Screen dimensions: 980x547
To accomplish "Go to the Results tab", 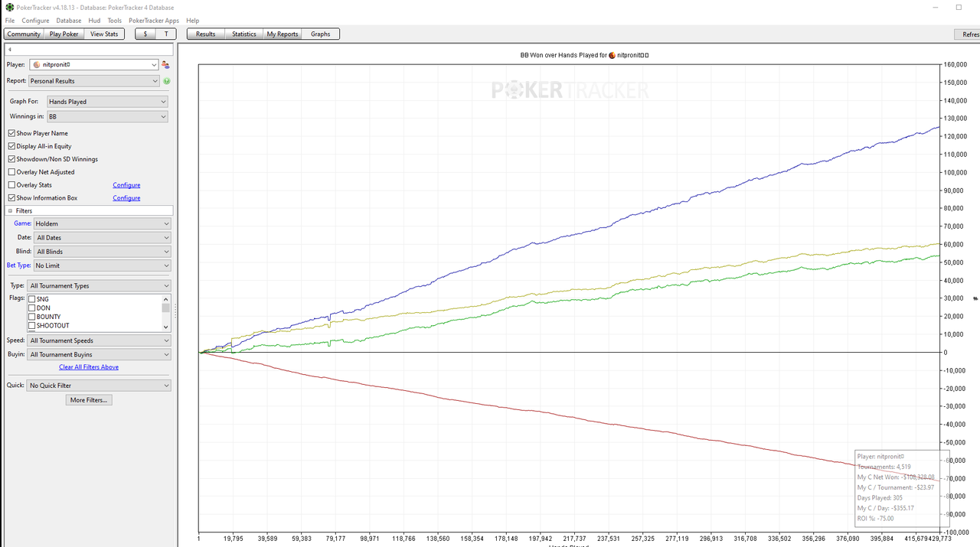I will tap(206, 34).
